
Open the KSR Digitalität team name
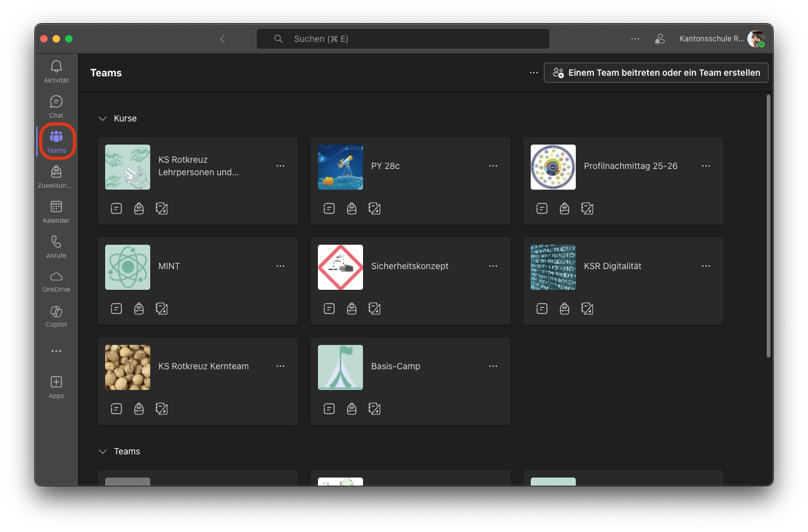point(613,266)
